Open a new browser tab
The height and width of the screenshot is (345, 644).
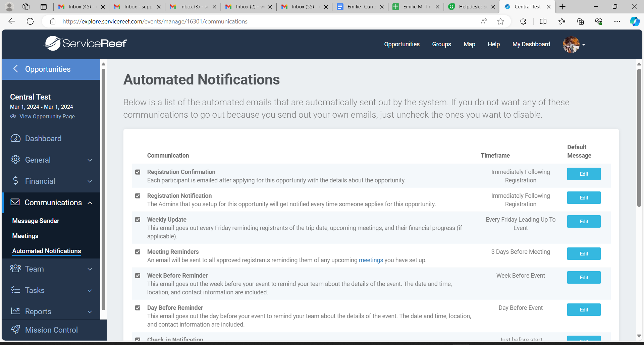(x=562, y=7)
